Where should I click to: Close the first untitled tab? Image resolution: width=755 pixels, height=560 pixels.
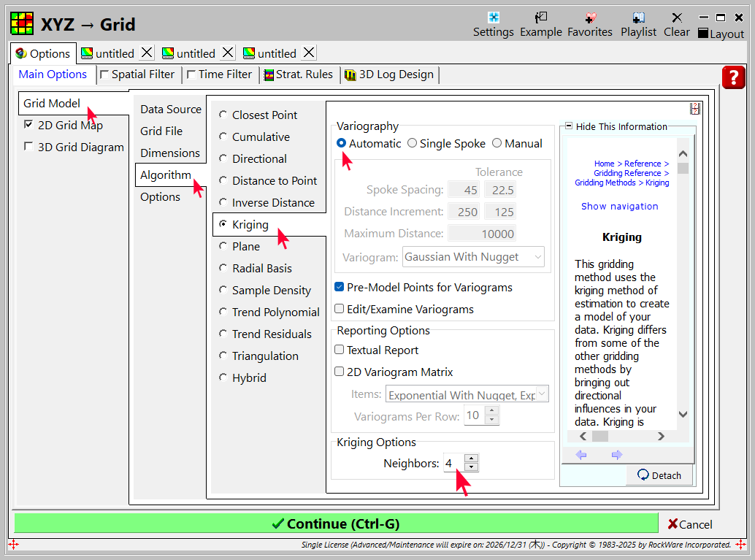click(x=147, y=53)
